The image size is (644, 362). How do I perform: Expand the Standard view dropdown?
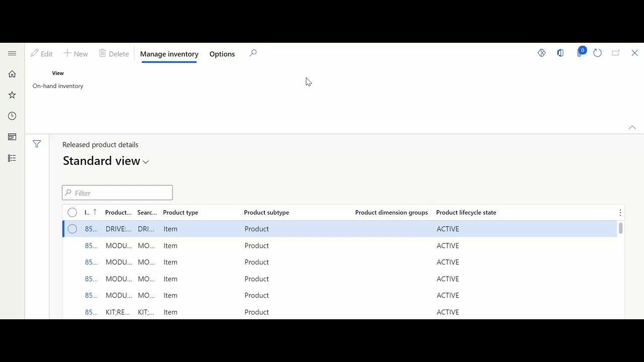(146, 162)
